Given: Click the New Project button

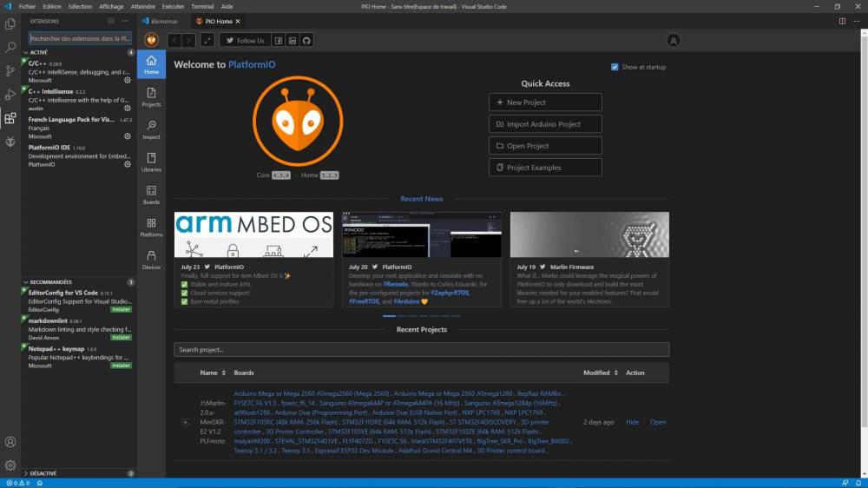Looking at the screenshot, I should click(x=545, y=102).
